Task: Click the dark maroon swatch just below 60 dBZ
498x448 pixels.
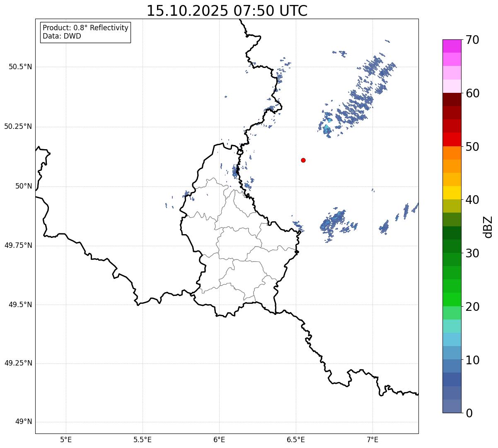Action: tap(452, 99)
